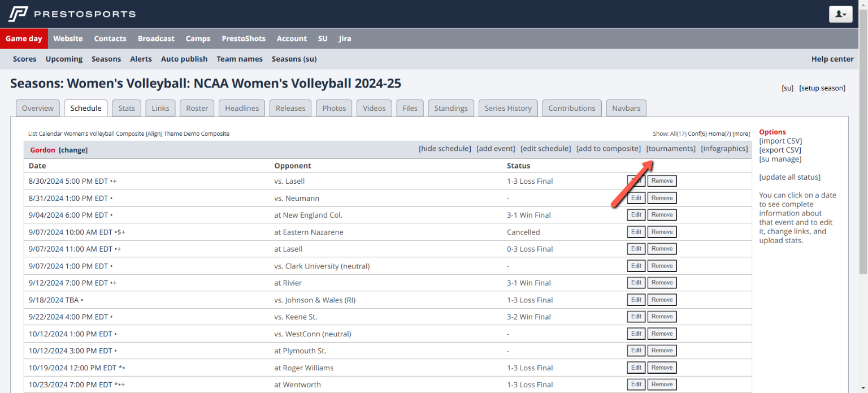Switch to the Files tab
The width and height of the screenshot is (868, 393).
click(410, 108)
